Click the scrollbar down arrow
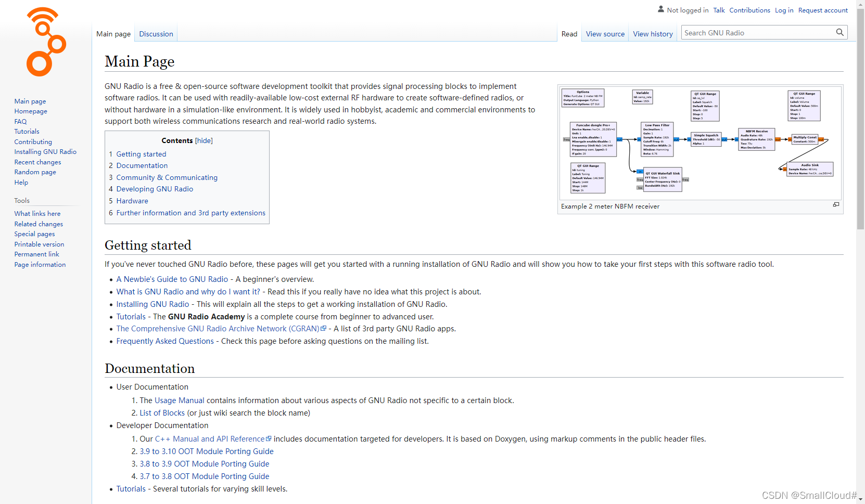Image resolution: width=865 pixels, height=504 pixels. [860, 499]
